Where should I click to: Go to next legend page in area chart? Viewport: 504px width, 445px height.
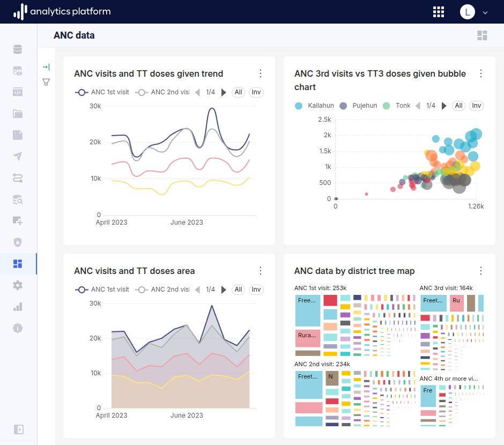[224, 290]
